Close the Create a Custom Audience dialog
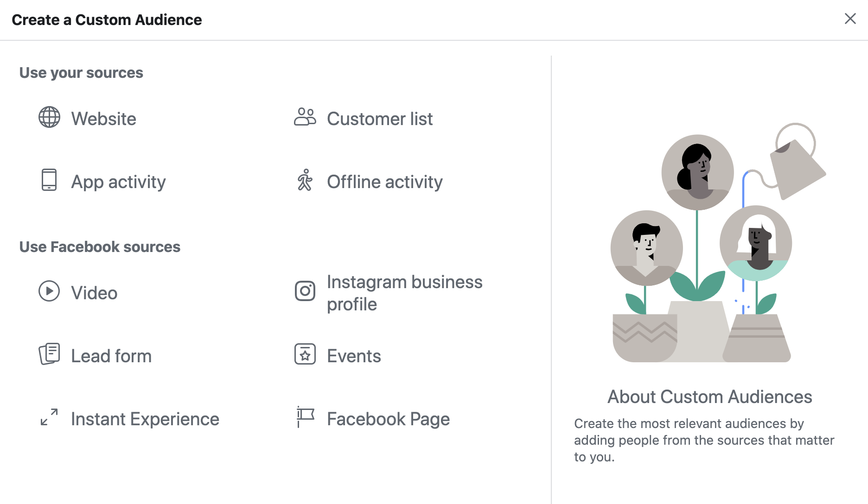868x504 pixels. click(850, 19)
